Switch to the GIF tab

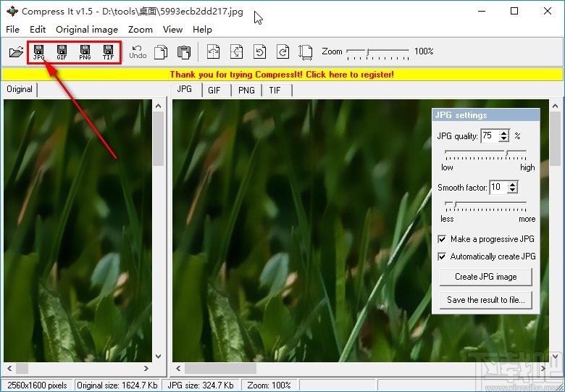(214, 90)
